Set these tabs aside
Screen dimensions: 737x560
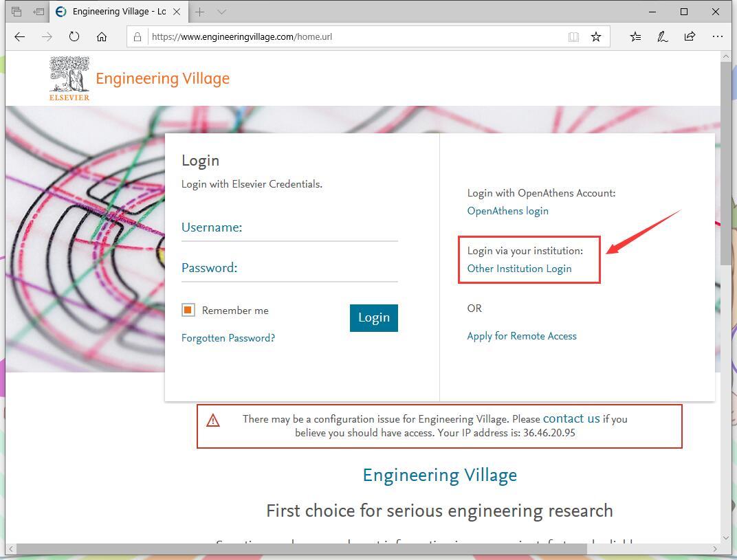pyautogui.click(x=39, y=12)
